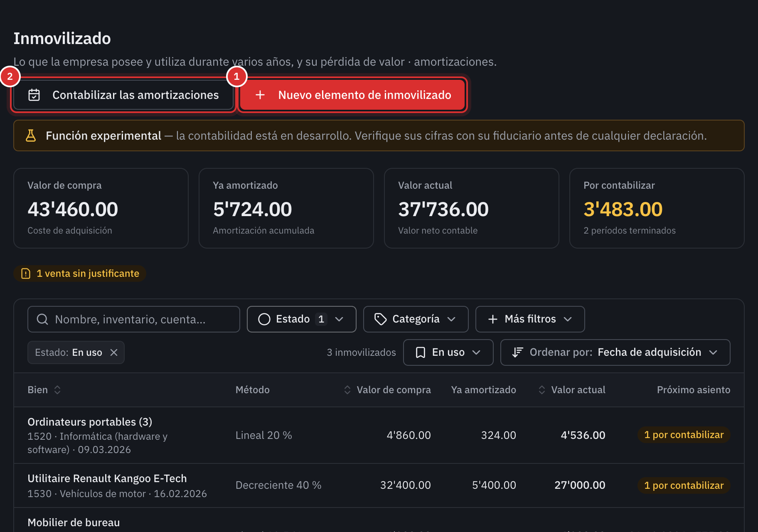Click the 4'536.00 valor actual cell
This screenshot has height=532, width=758.
coord(583,435)
